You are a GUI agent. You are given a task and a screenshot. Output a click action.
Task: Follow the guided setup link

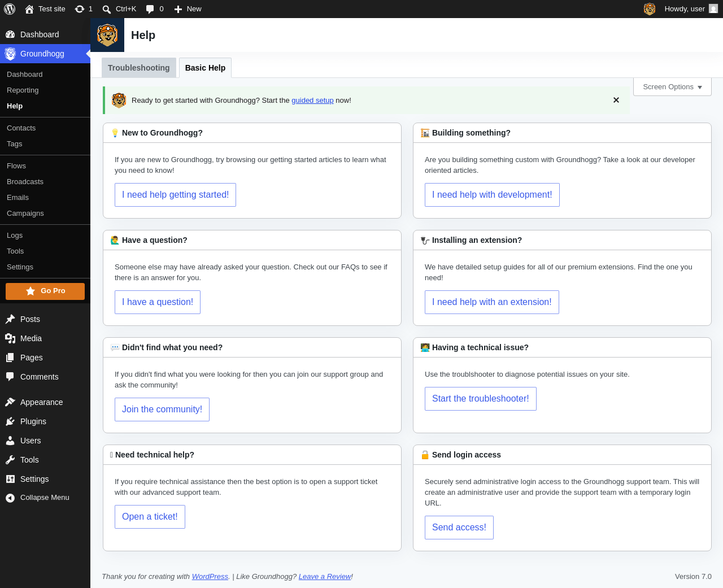click(312, 101)
